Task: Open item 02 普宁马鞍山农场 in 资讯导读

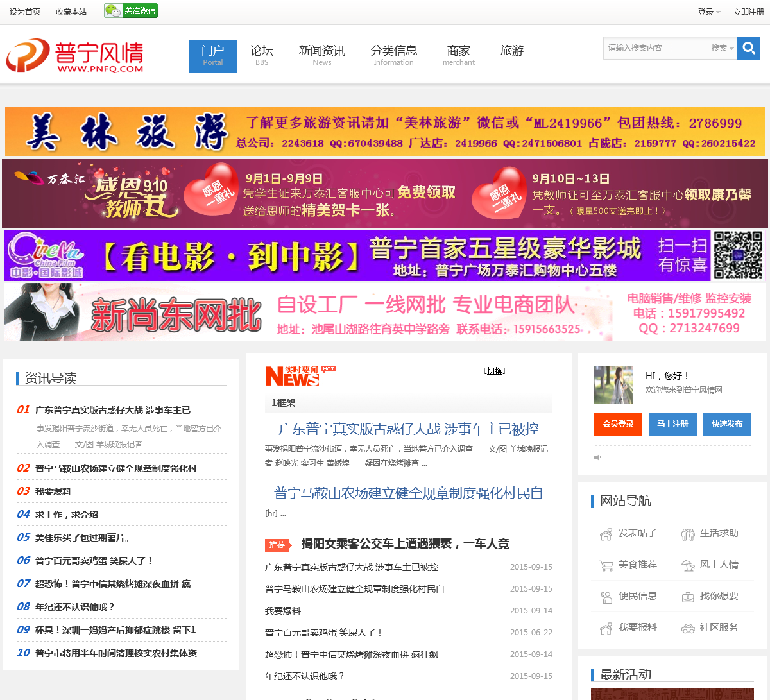Action: coord(116,468)
